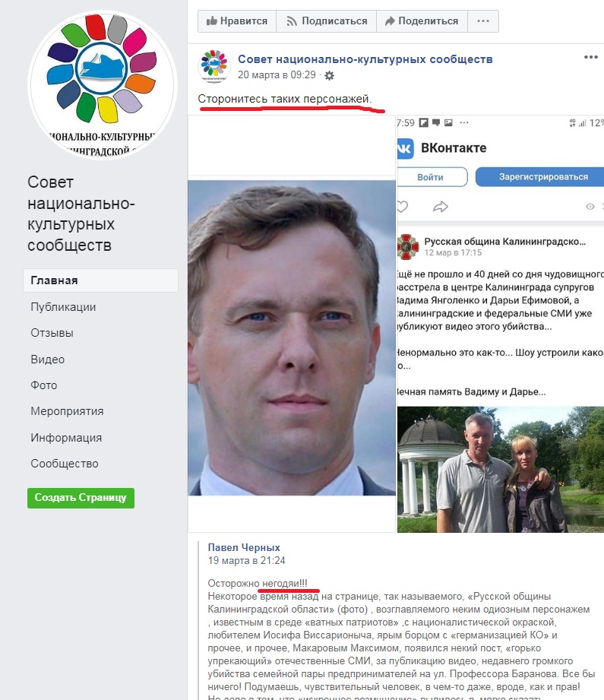Click the large colorful page logo

103,85
